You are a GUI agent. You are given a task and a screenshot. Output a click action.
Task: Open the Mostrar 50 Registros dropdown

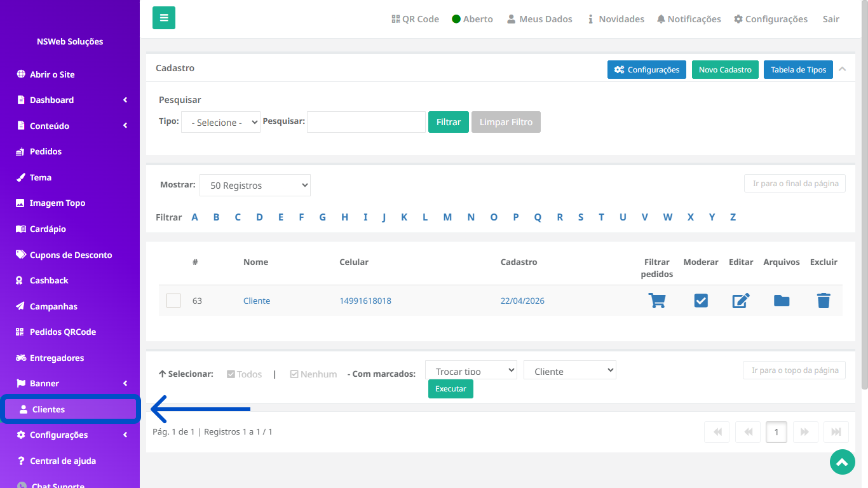255,185
